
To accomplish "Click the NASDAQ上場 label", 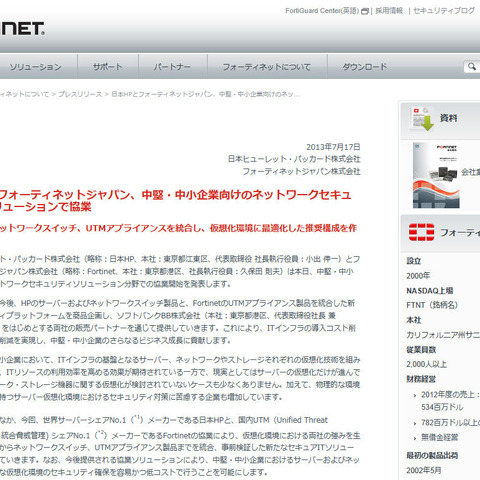I will (430, 291).
